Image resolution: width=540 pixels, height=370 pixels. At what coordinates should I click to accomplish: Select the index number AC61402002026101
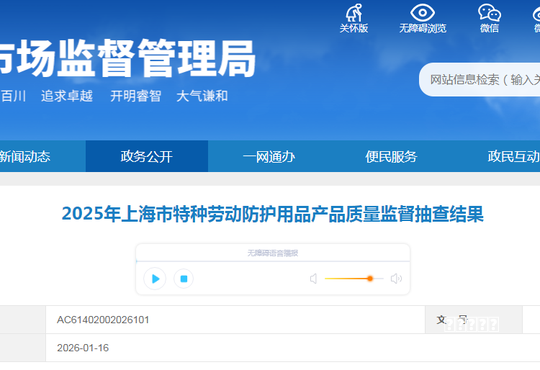[103, 320]
